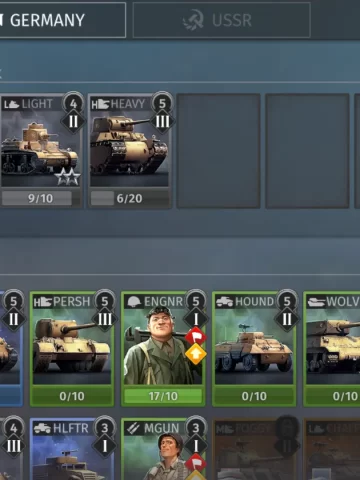Image resolution: width=360 pixels, height=480 pixels.
Task: Select the GERMANY faction tab
Action: click(x=62, y=20)
